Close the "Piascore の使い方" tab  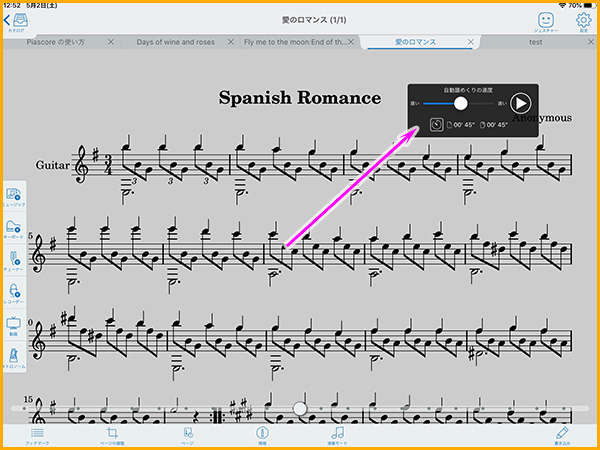[111, 42]
